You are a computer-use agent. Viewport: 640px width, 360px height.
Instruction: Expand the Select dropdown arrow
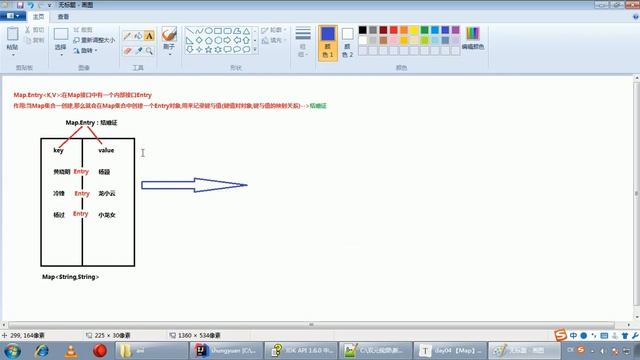pyautogui.click(x=61, y=55)
